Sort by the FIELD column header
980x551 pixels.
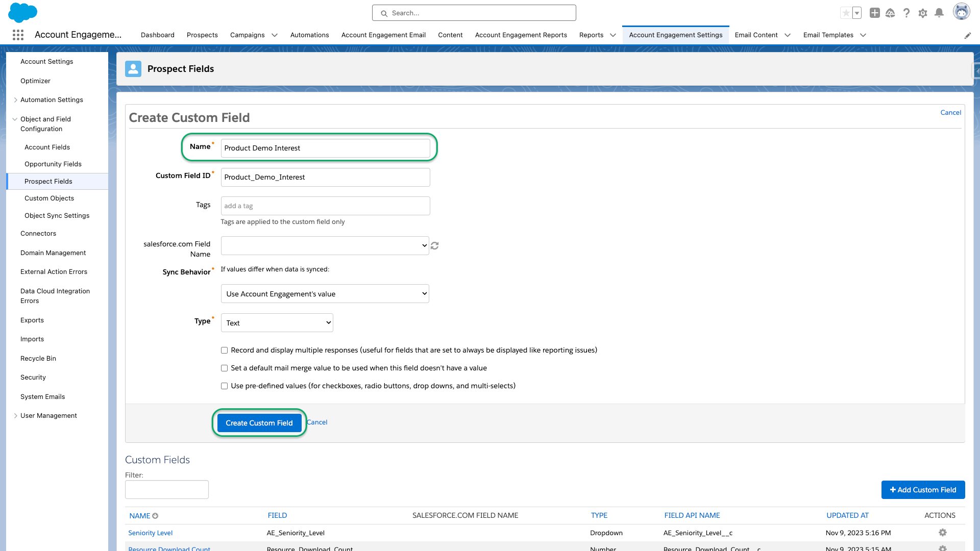click(278, 516)
